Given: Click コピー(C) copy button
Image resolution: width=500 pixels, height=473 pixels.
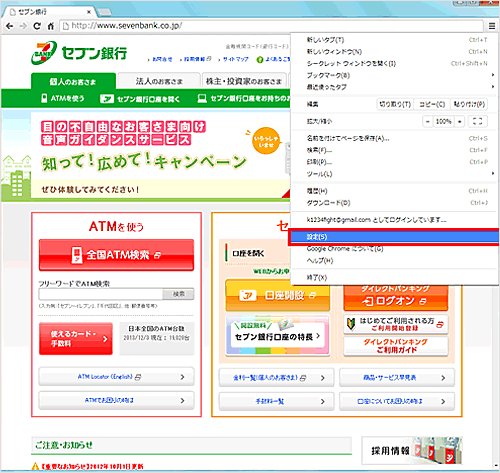Looking at the screenshot, I should click(432, 104).
